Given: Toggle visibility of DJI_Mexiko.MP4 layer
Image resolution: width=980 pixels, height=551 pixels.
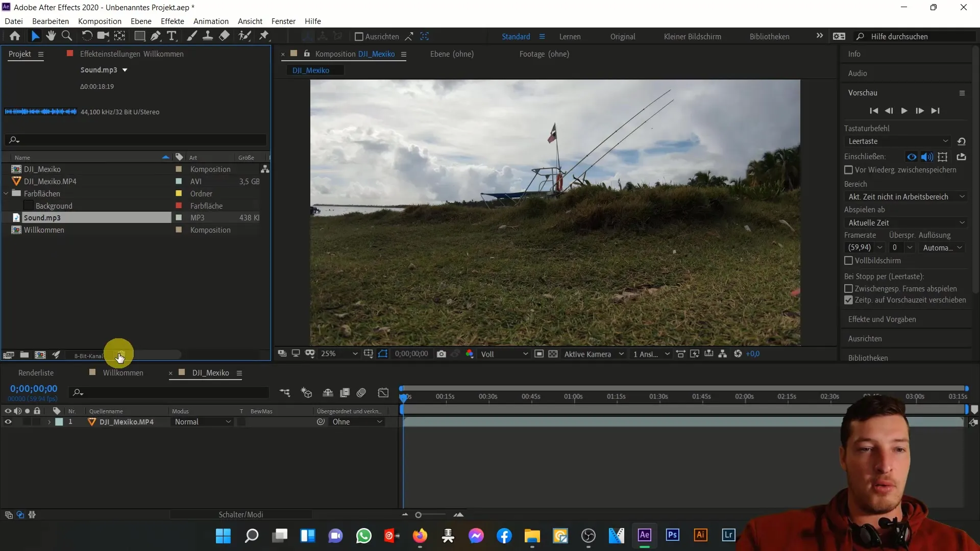Looking at the screenshot, I should point(8,421).
